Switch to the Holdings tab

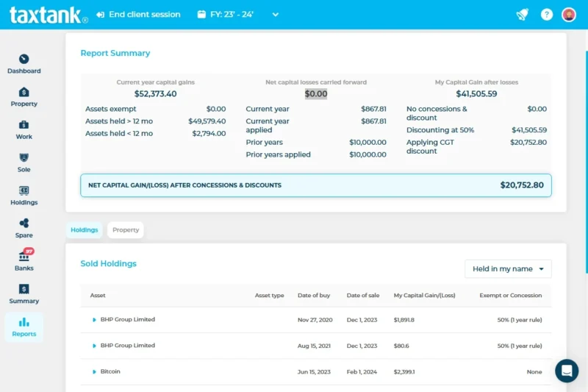85,230
